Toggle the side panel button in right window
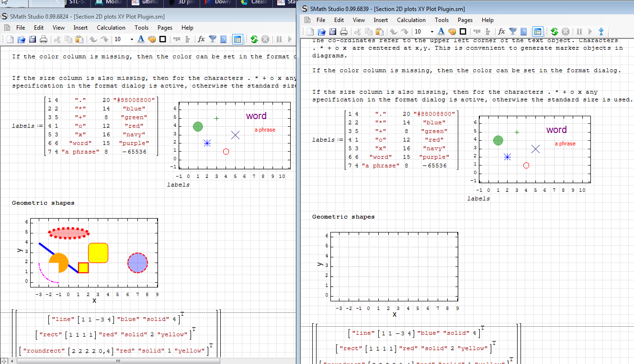The width and height of the screenshot is (634, 364). 538,32
